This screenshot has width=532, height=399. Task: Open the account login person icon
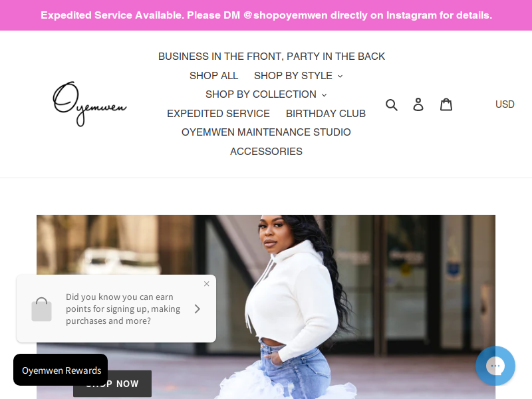coord(418,104)
